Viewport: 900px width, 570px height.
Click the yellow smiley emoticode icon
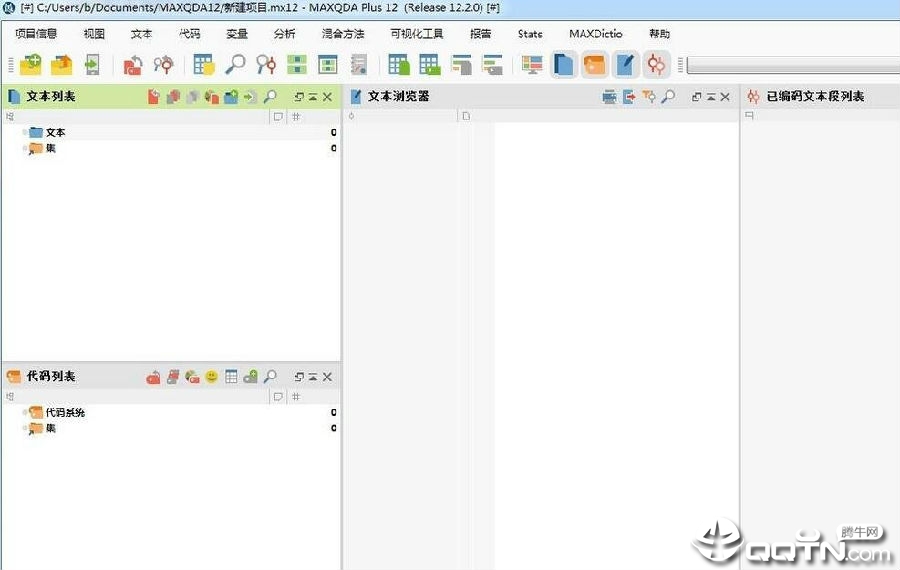pos(212,377)
